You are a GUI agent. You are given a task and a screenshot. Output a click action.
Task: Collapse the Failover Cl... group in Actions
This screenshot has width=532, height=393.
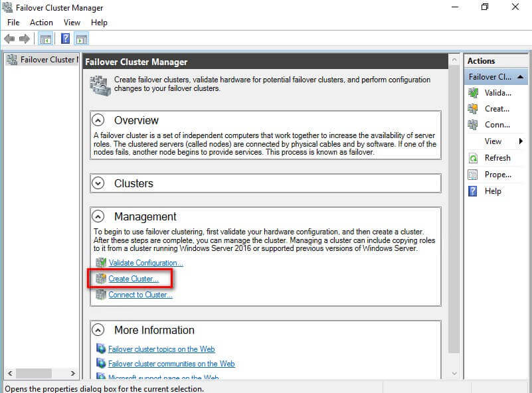pos(521,77)
